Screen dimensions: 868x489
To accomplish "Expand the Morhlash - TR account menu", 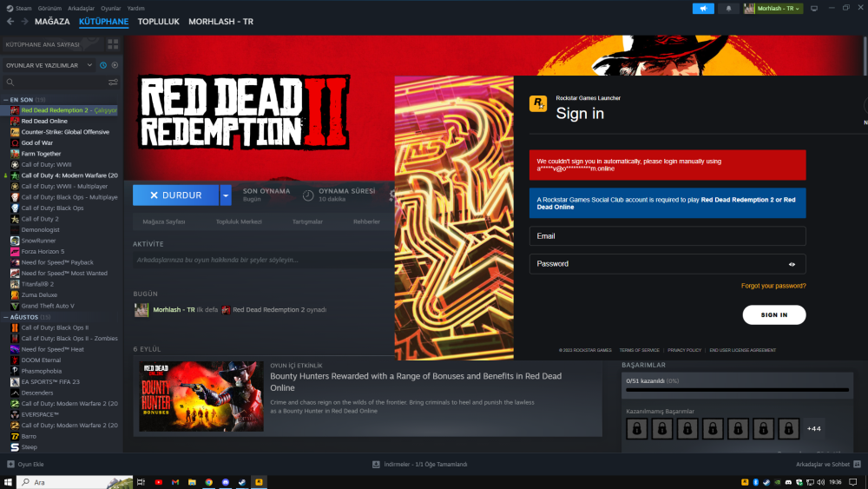I will 773,9.
